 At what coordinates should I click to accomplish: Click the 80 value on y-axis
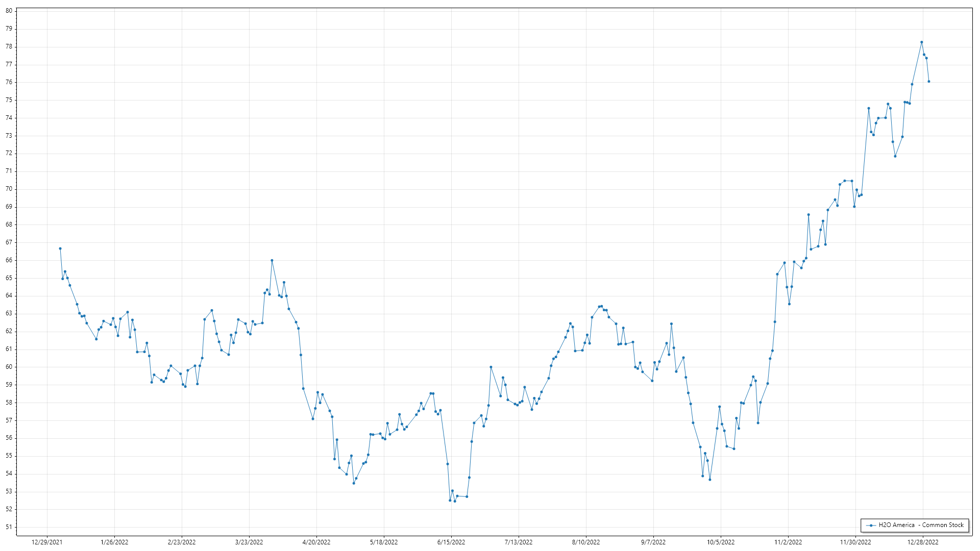click(9, 11)
